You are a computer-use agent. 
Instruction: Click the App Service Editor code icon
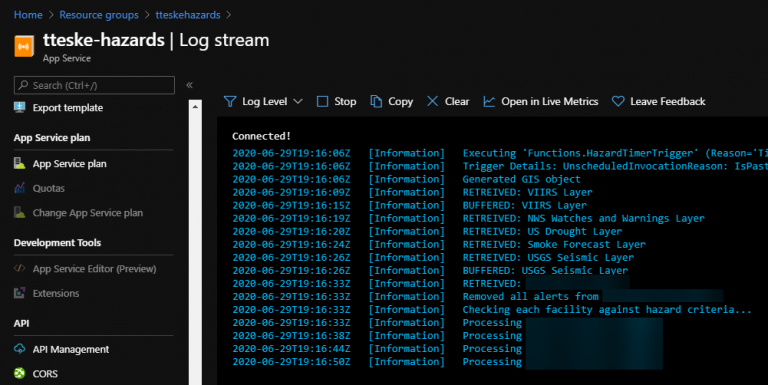coord(20,268)
